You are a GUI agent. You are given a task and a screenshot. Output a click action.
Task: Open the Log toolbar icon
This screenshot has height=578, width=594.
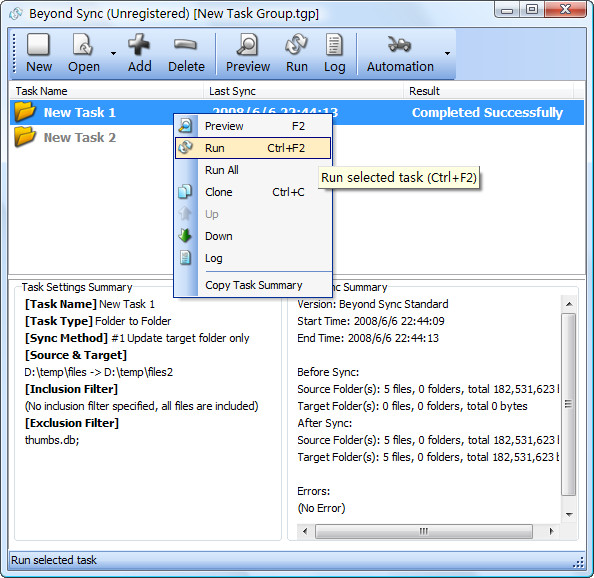coord(334,45)
